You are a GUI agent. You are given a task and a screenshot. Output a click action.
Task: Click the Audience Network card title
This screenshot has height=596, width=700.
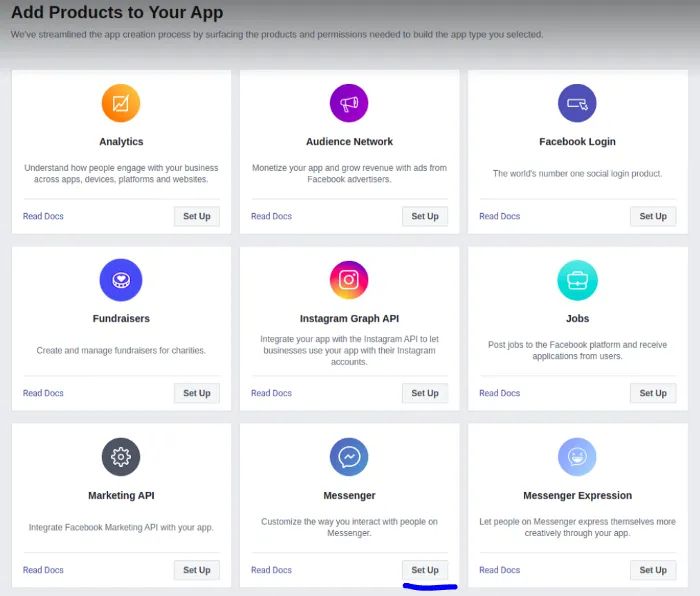tap(349, 142)
